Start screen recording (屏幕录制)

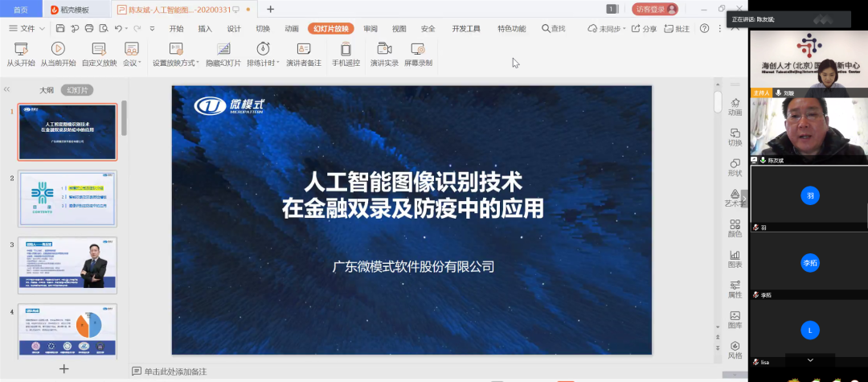click(x=418, y=55)
